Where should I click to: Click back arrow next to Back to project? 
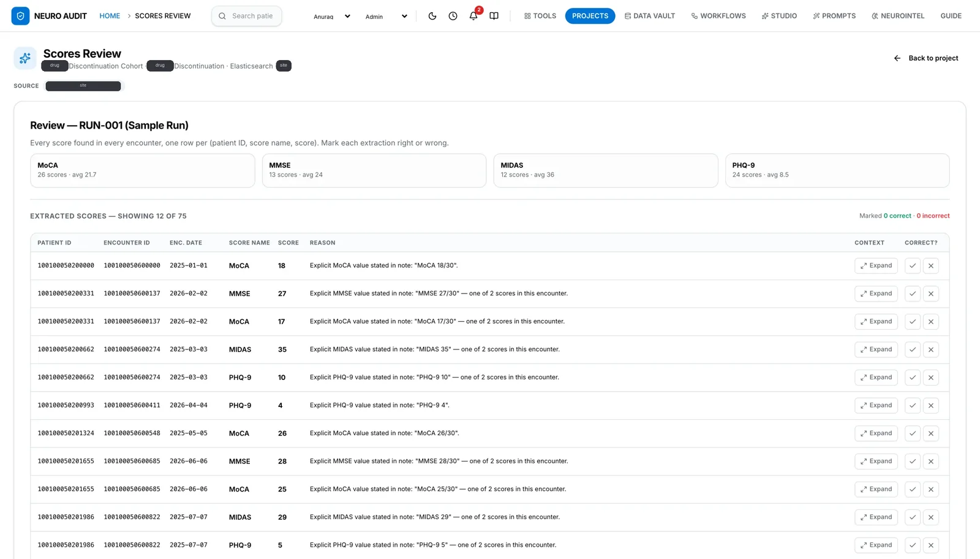coord(897,58)
